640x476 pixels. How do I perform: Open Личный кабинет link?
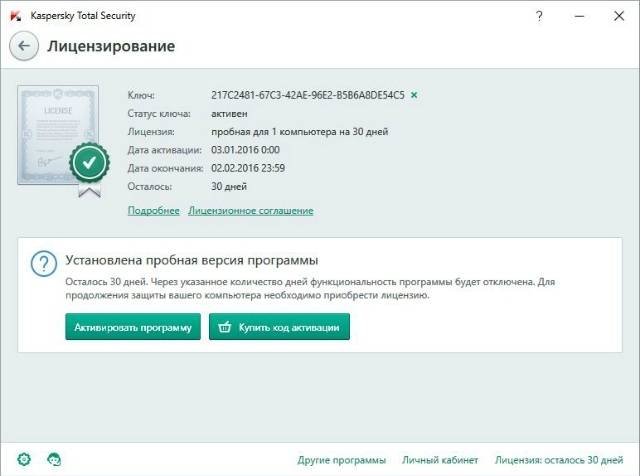click(440, 460)
